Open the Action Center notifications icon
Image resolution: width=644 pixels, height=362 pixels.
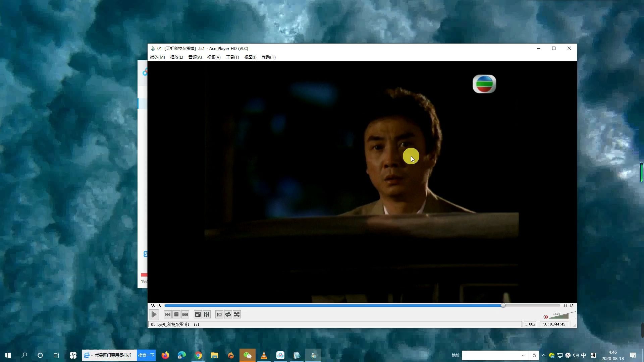[633, 355]
